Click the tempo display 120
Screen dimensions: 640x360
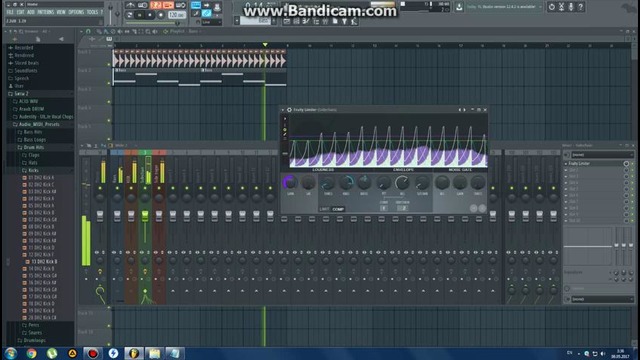(x=177, y=15)
